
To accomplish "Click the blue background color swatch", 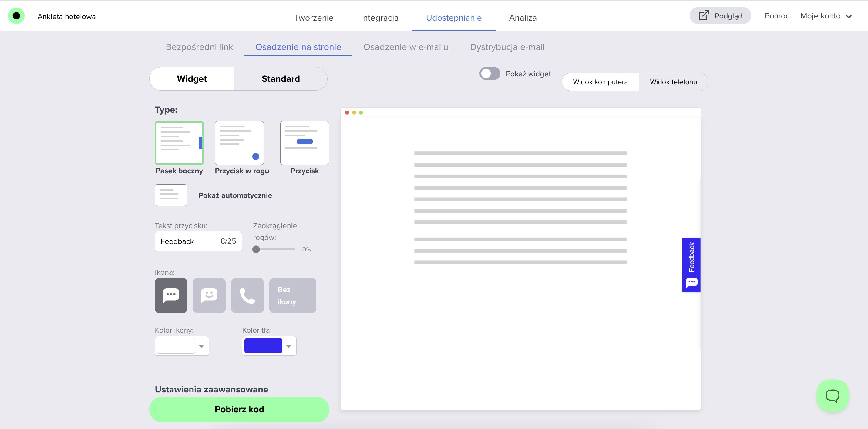I will (x=263, y=346).
